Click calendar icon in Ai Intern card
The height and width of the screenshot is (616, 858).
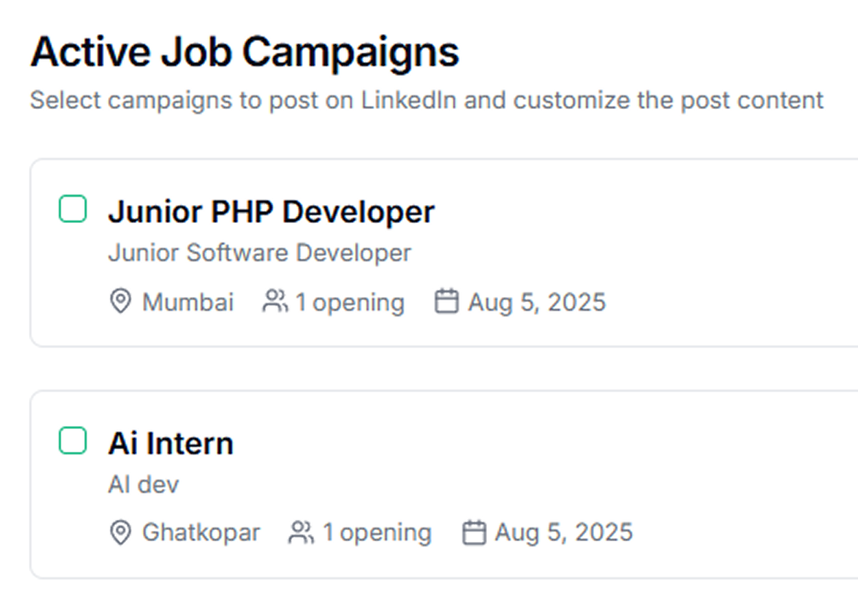(474, 533)
